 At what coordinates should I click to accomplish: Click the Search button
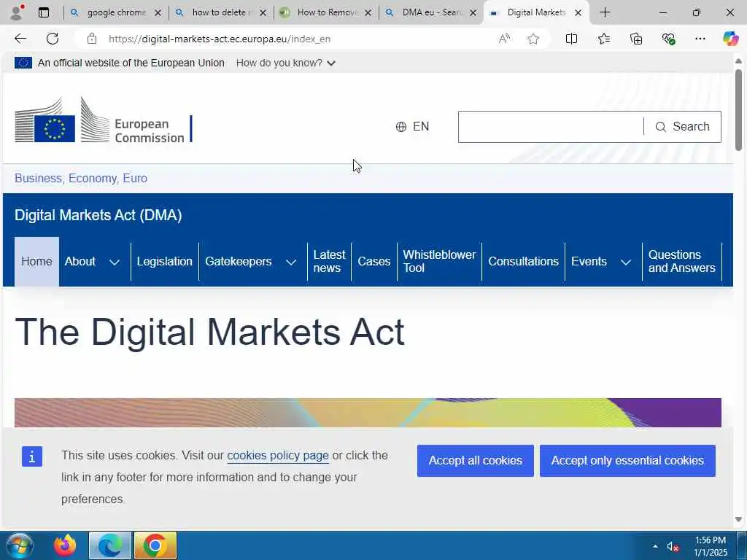coord(683,127)
